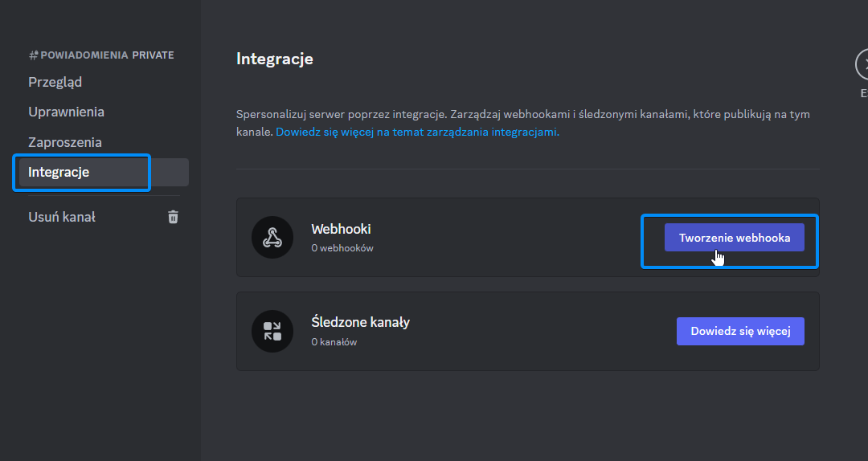Go to the Zaproszenia section
Screen dimensions: 868x461
[x=65, y=142]
